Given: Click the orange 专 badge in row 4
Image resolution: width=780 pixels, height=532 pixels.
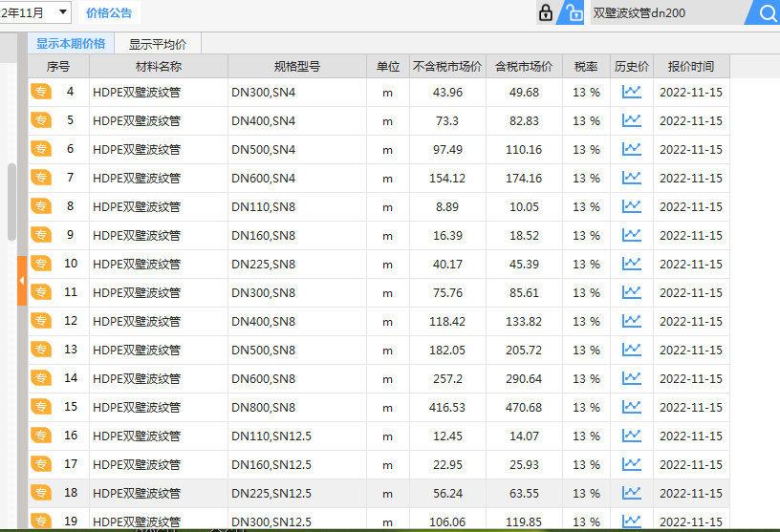Looking at the screenshot, I should [x=41, y=92].
